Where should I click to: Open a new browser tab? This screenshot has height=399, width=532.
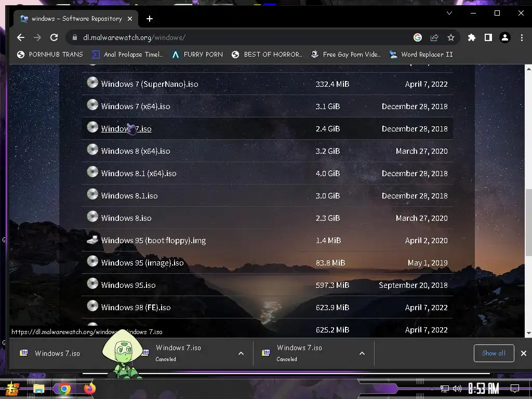pos(149,19)
